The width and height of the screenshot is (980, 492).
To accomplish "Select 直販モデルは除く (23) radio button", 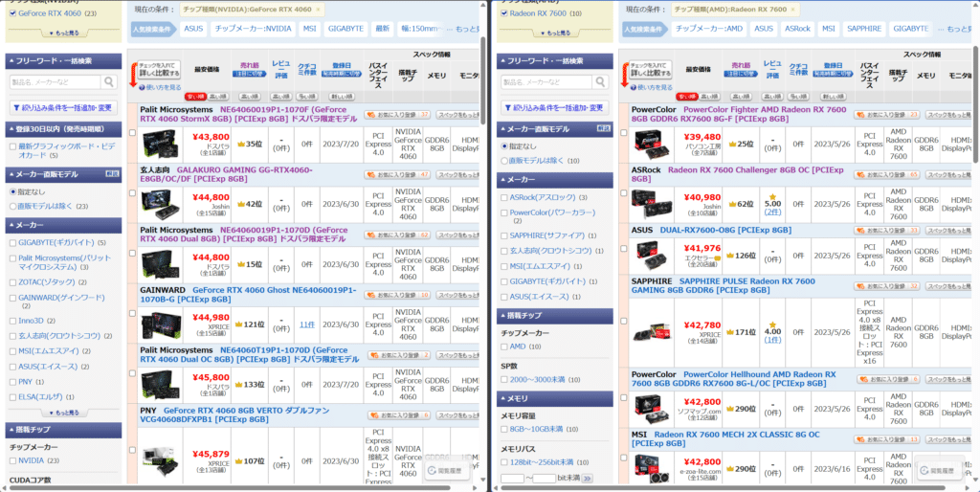I will [x=13, y=207].
